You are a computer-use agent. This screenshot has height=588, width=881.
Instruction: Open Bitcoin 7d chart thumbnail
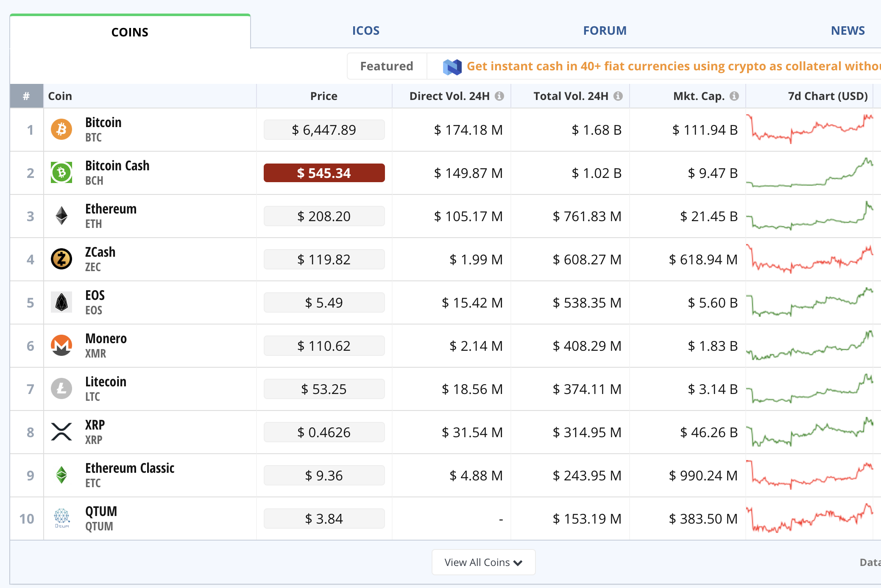[809, 129]
